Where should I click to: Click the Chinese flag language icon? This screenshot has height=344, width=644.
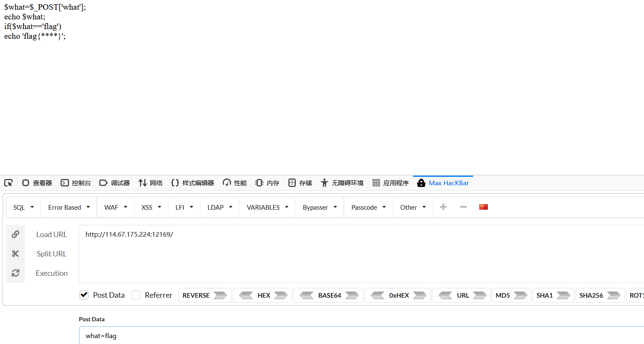point(484,207)
